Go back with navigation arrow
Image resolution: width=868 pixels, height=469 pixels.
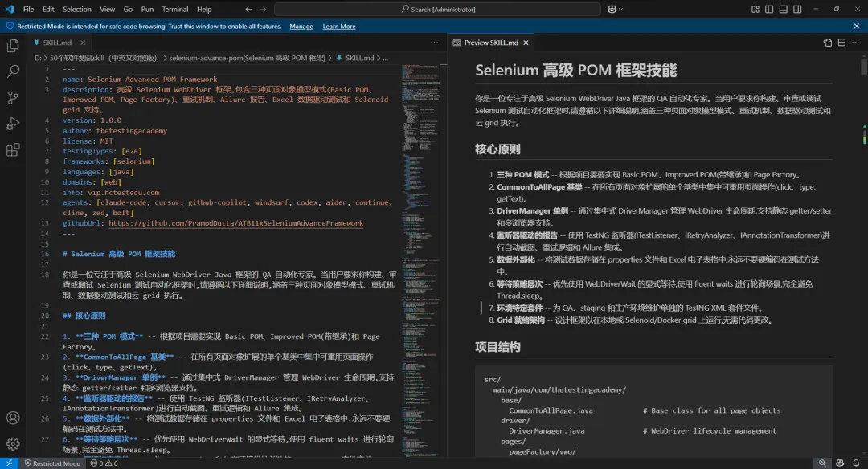[x=248, y=10]
